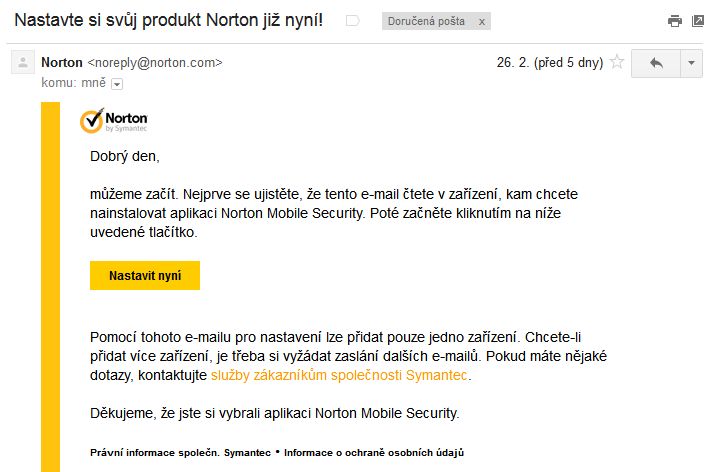The width and height of the screenshot is (709, 472).
Task: Open the Doručená pošta label
Action: click(x=426, y=21)
